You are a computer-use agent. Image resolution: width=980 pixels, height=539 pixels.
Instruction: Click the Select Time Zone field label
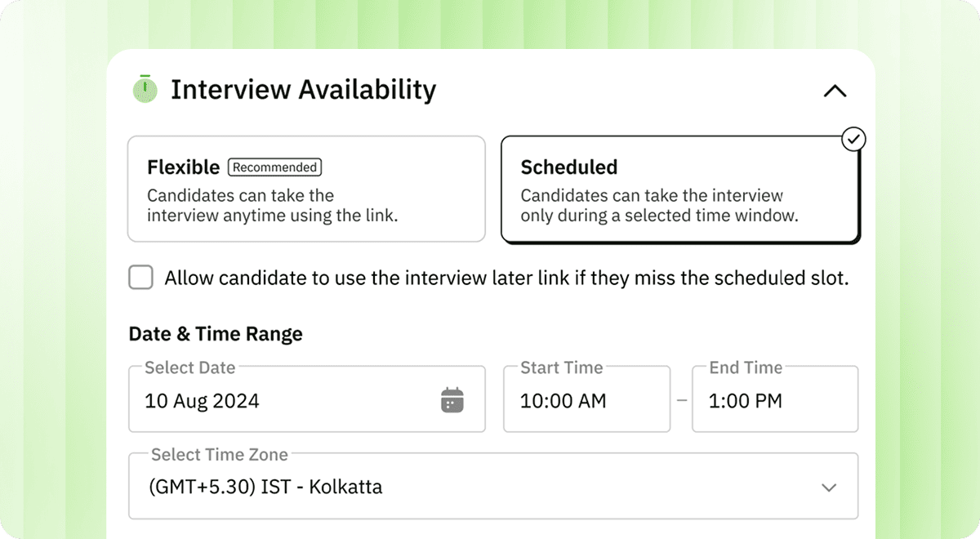[x=219, y=454]
